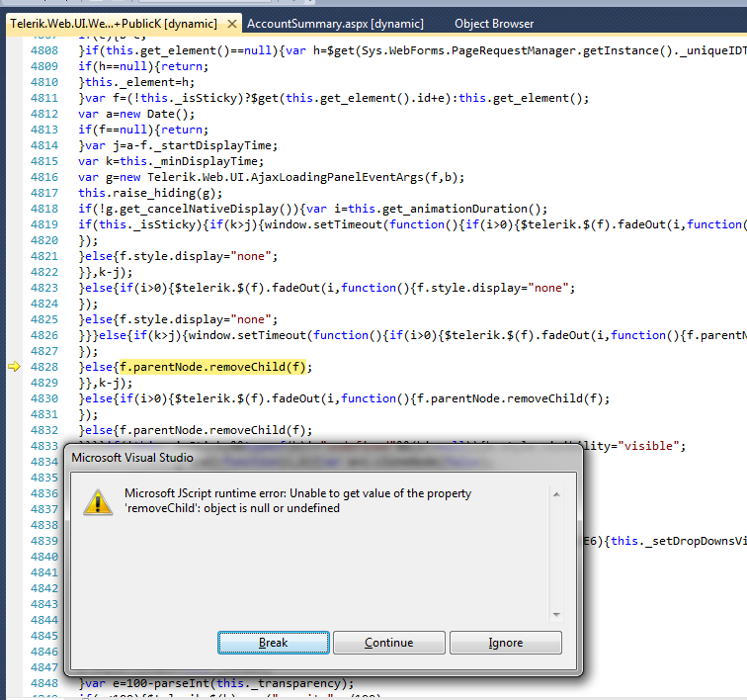The width and height of the screenshot is (747, 700).
Task: Click the "visible" string on line 4833
Action: 648,446
